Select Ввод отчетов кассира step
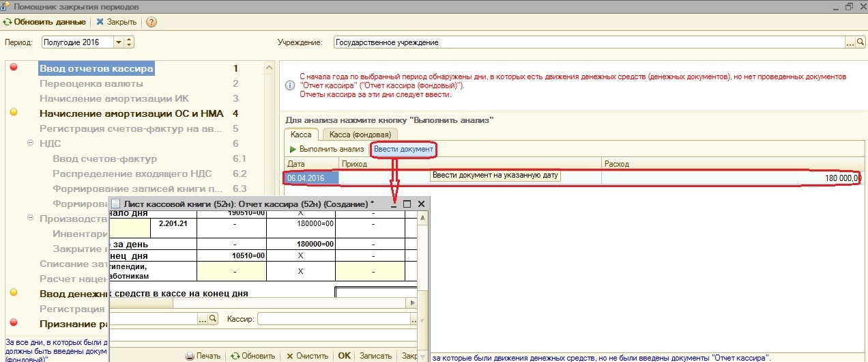 96,68
